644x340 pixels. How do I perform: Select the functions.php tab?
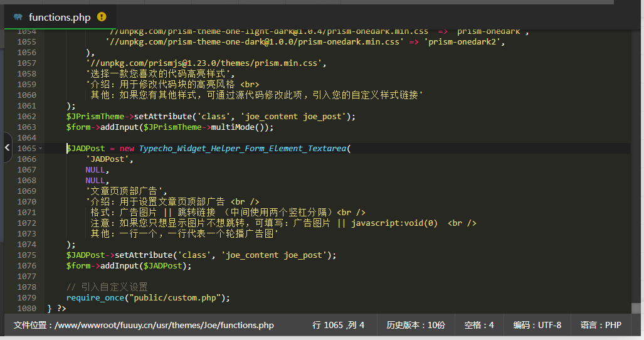pyautogui.click(x=60, y=17)
